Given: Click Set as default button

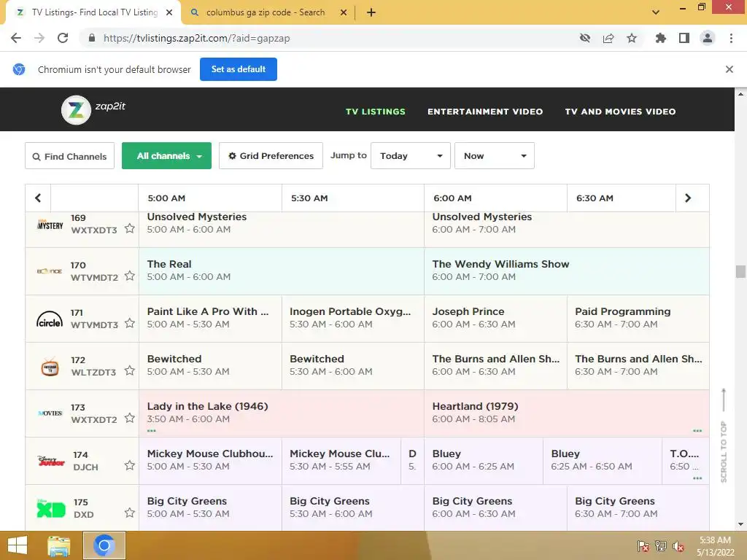Looking at the screenshot, I should (239, 69).
